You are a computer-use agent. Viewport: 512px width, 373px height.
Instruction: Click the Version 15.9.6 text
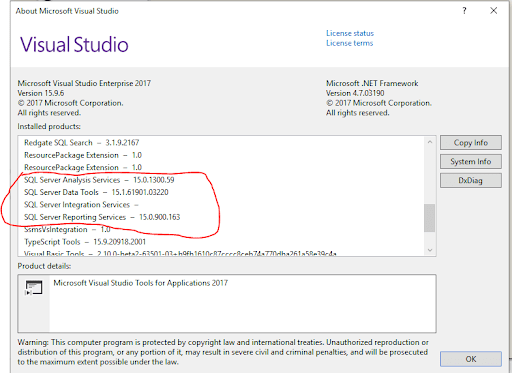41,93
